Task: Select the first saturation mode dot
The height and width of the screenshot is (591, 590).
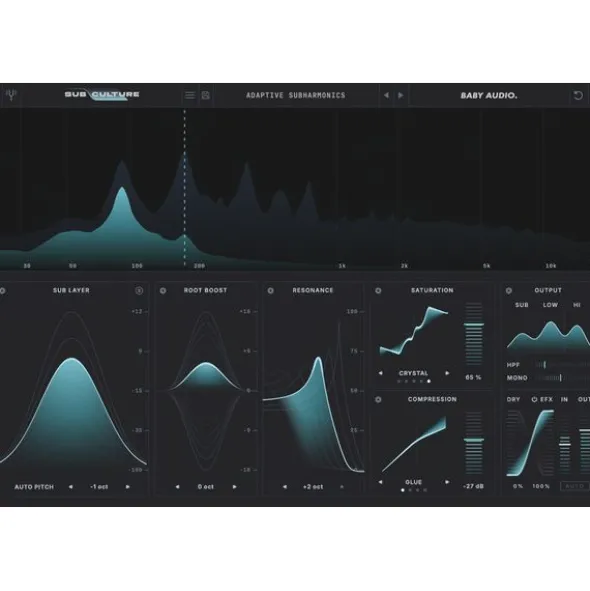Action: coord(399,381)
